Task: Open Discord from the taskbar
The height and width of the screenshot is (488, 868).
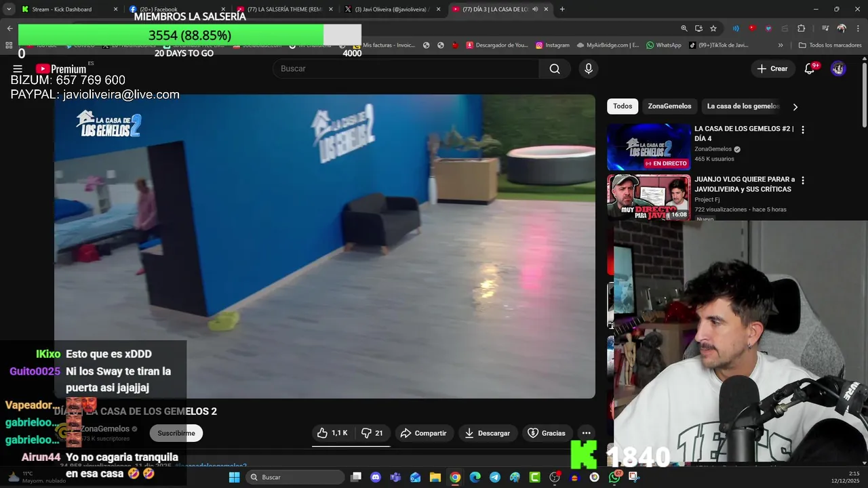Action: (x=376, y=477)
